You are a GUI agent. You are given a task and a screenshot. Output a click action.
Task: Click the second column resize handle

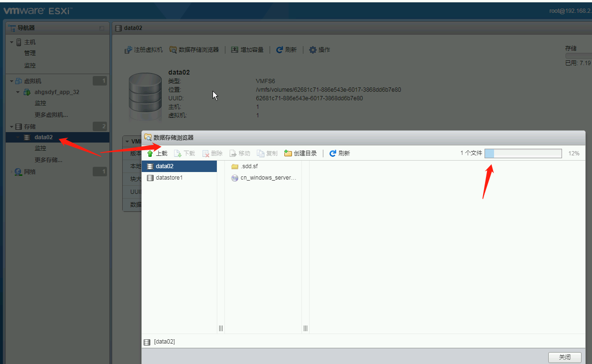tap(305, 328)
